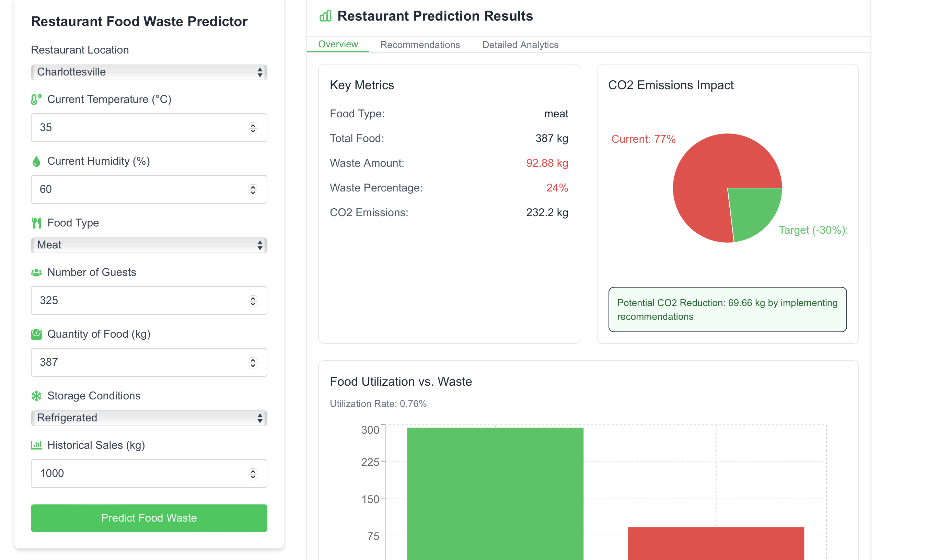Click the thermometer icon beside Current Temperature
The width and height of the screenshot is (926, 560).
point(36,100)
